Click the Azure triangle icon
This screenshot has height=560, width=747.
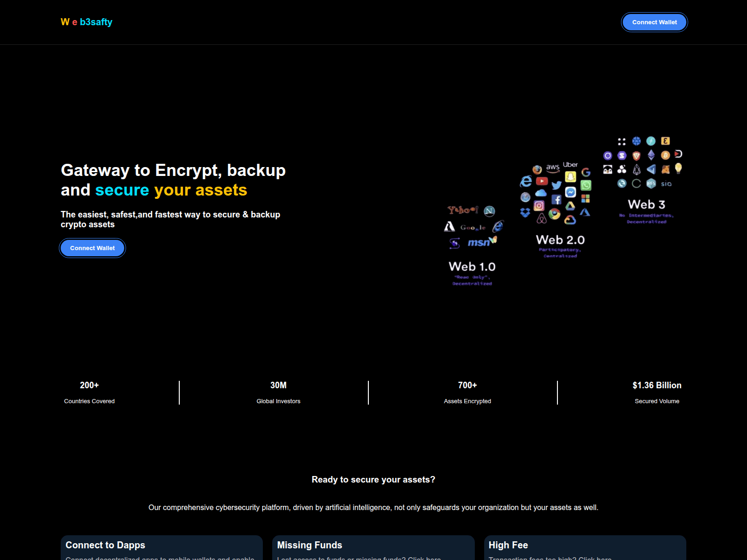pos(585,212)
